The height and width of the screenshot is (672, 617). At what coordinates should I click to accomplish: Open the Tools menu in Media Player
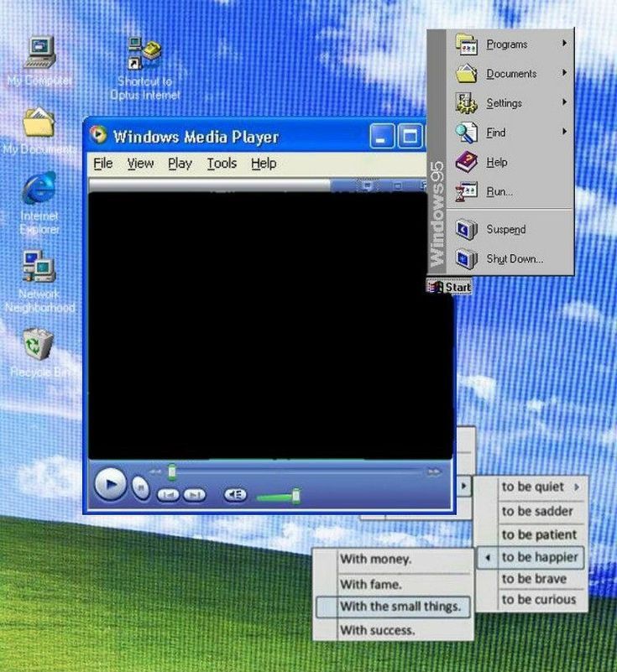pos(222,164)
